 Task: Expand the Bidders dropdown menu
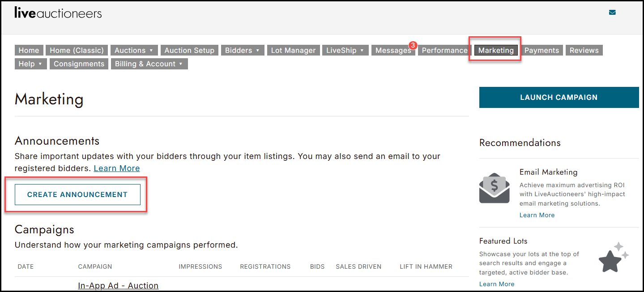pyautogui.click(x=243, y=50)
